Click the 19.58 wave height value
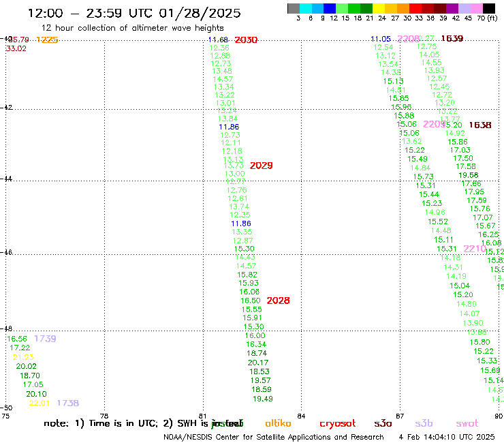The image size is (504, 443). coord(469,175)
